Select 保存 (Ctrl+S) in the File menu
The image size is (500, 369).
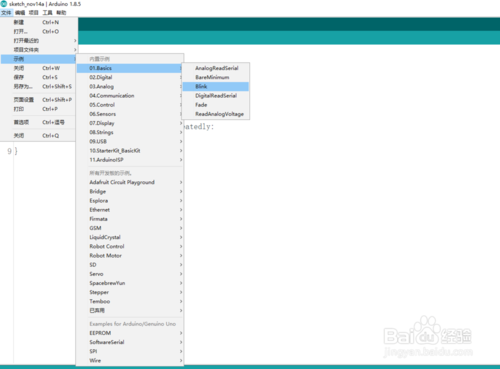39,77
